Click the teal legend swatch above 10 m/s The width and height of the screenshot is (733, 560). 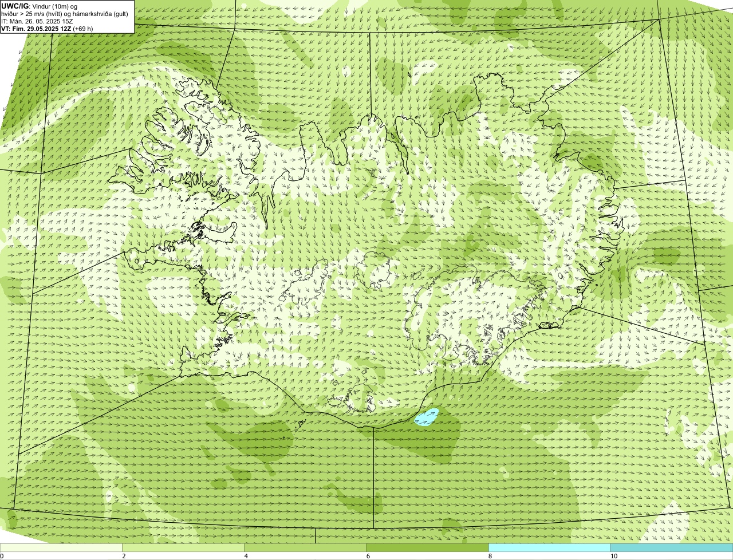click(672, 547)
